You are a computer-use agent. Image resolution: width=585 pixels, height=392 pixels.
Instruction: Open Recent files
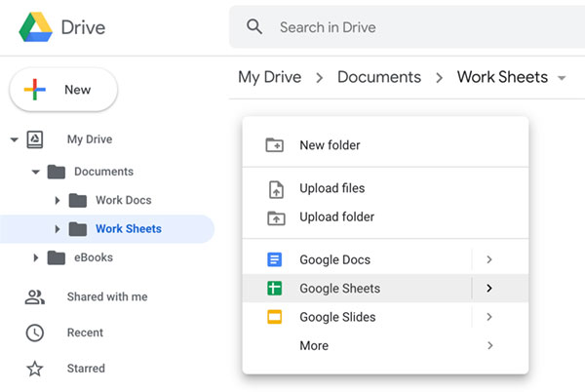tap(85, 333)
